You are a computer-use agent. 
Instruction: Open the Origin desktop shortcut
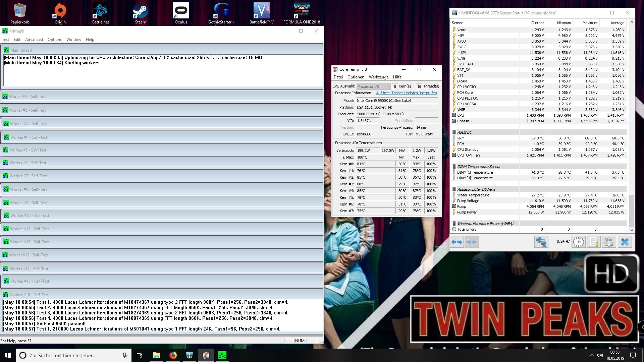[60, 13]
